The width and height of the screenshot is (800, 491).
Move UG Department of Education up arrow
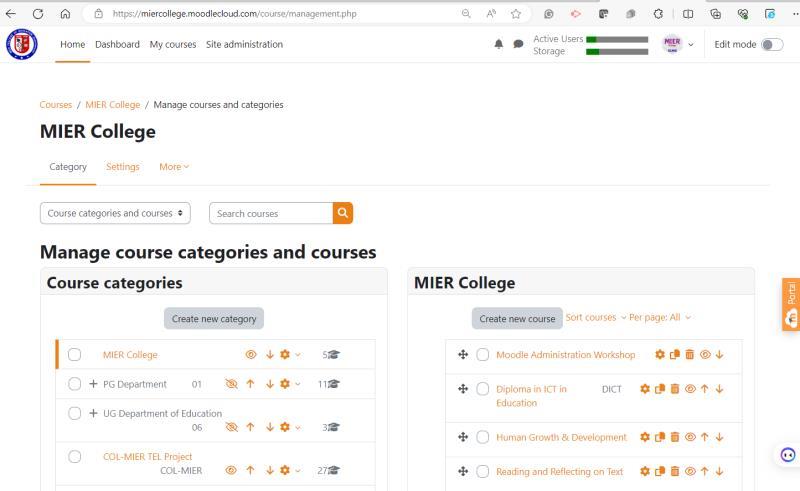[250, 427]
